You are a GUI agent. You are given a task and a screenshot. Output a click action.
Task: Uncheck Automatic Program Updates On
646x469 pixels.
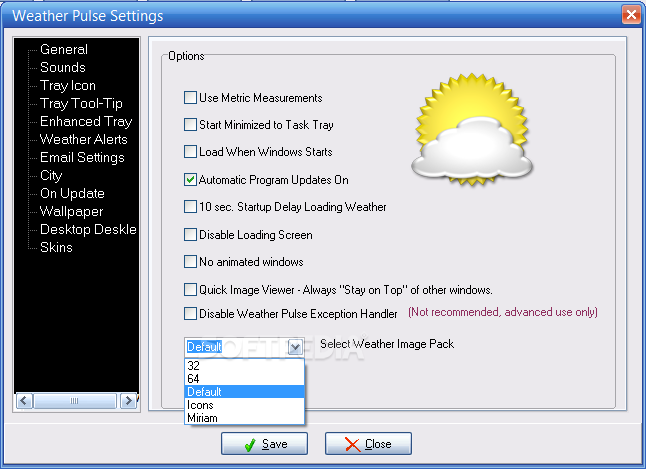coord(190,180)
